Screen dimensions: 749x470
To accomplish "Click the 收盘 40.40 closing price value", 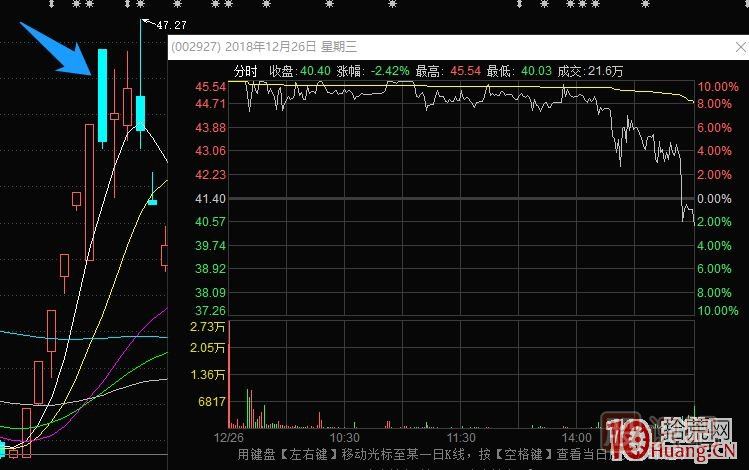I will [315, 71].
